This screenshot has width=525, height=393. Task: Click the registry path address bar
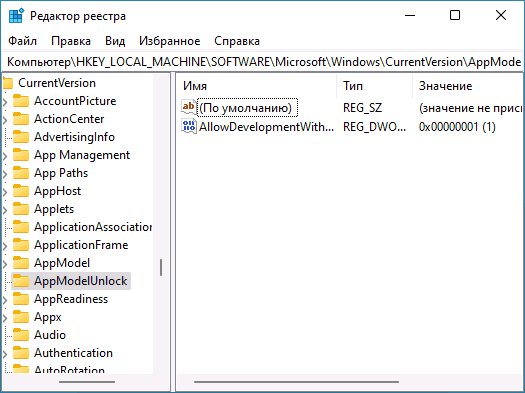click(x=262, y=62)
